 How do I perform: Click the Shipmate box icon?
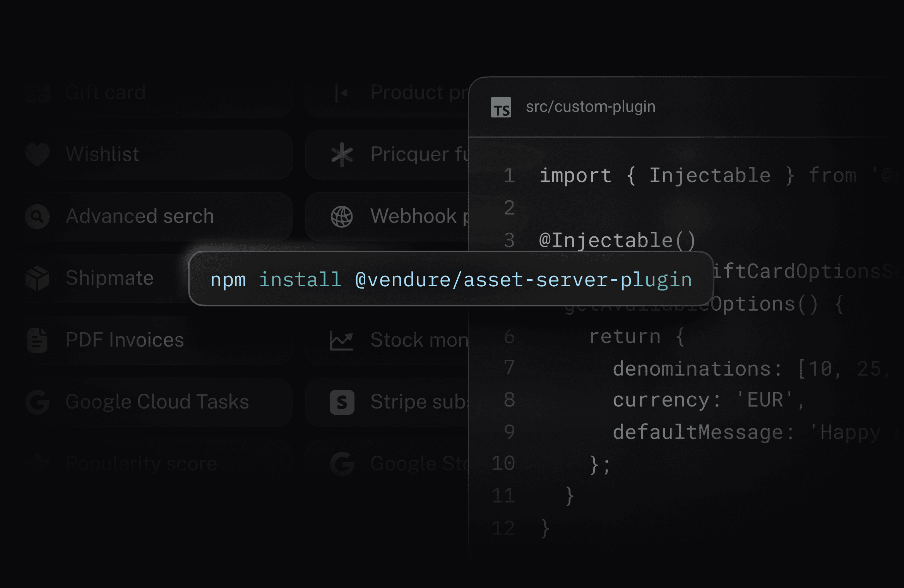click(37, 278)
